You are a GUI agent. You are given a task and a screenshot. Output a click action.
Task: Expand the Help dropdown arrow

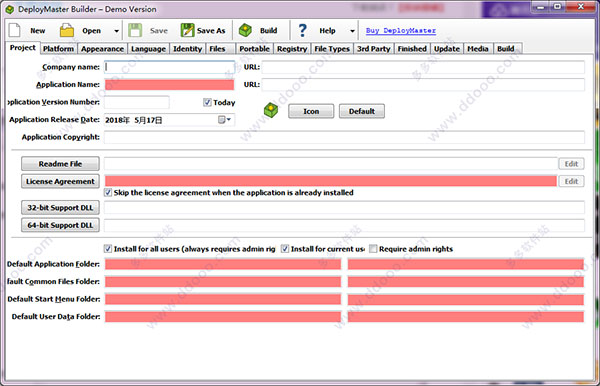[x=352, y=31]
